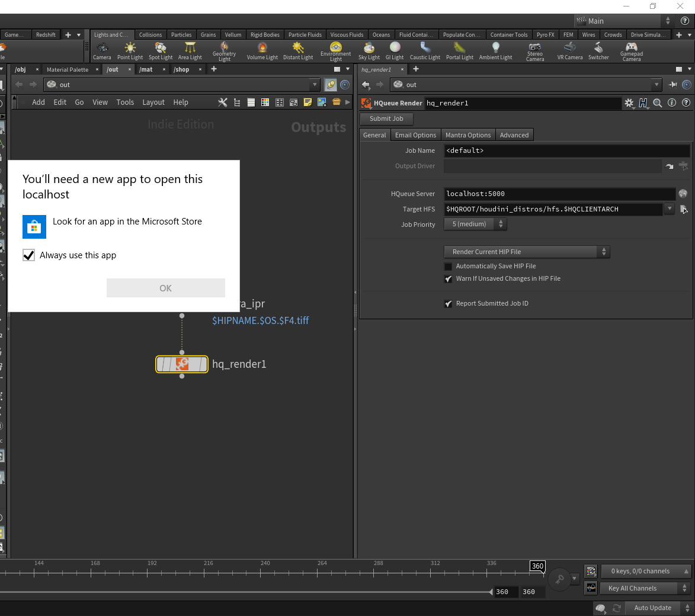Select the VR Camera tool
Image resolution: width=695 pixels, height=616 pixels.
[569, 52]
